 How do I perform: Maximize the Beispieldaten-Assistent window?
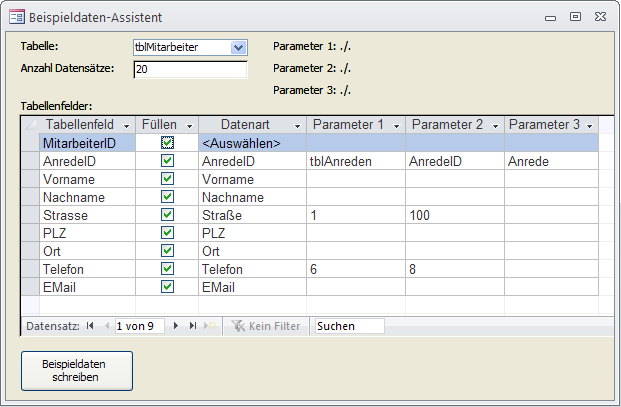575,17
